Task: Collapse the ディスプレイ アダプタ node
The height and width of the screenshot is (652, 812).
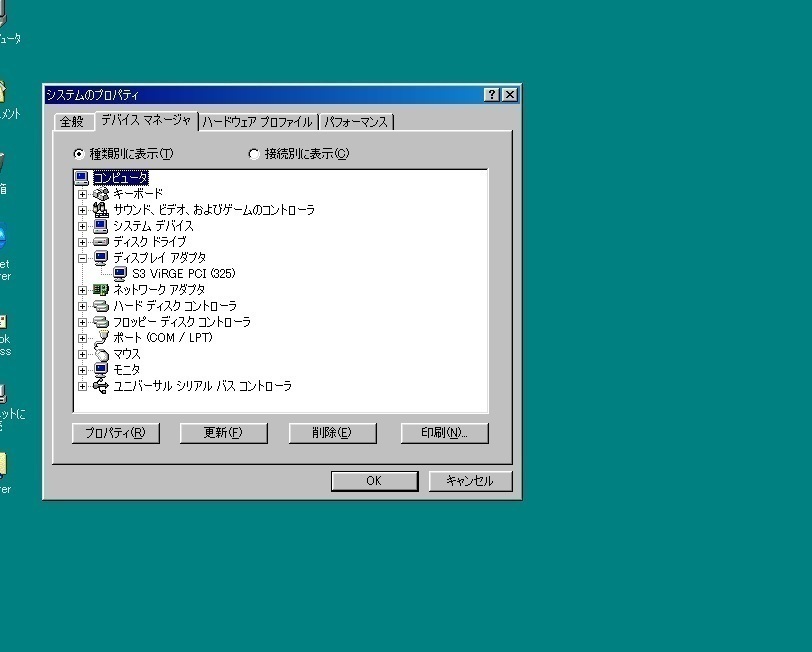Action: (82, 258)
